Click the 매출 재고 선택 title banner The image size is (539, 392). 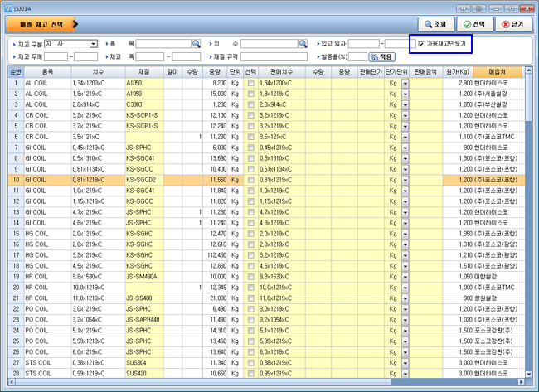pyautogui.click(x=42, y=24)
